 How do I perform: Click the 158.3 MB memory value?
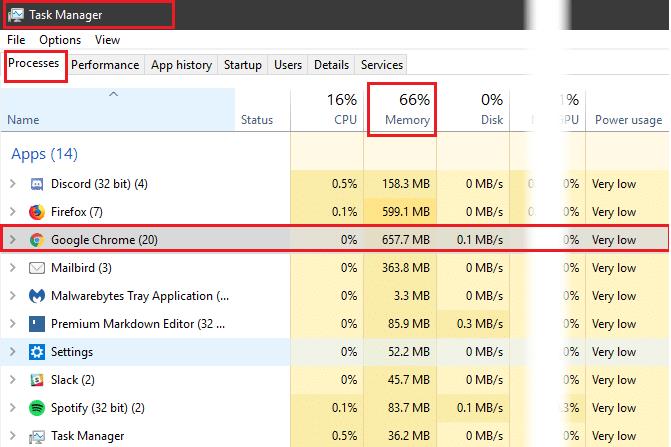coord(406,184)
